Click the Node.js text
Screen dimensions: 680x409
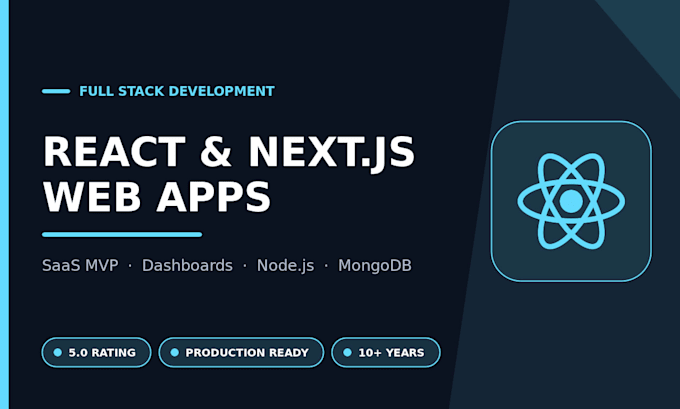pos(285,265)
